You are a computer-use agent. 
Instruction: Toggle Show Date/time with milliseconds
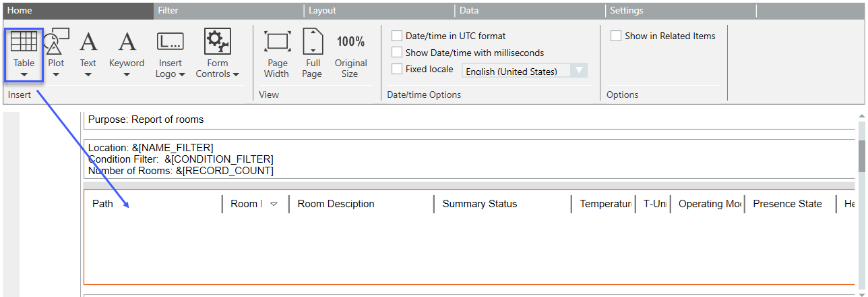(x=397, y=53)
